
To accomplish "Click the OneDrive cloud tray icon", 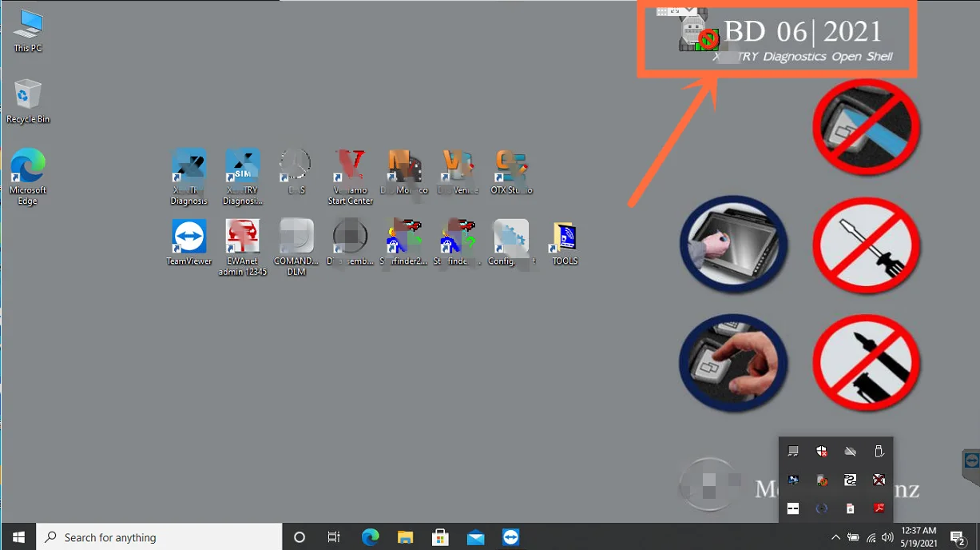I will point(850,452).
